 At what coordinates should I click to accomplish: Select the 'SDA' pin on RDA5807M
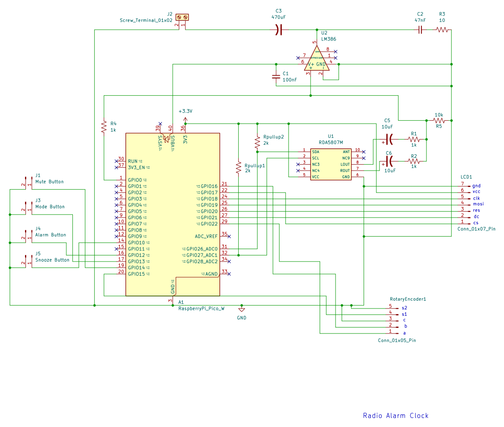coord(316,152)
